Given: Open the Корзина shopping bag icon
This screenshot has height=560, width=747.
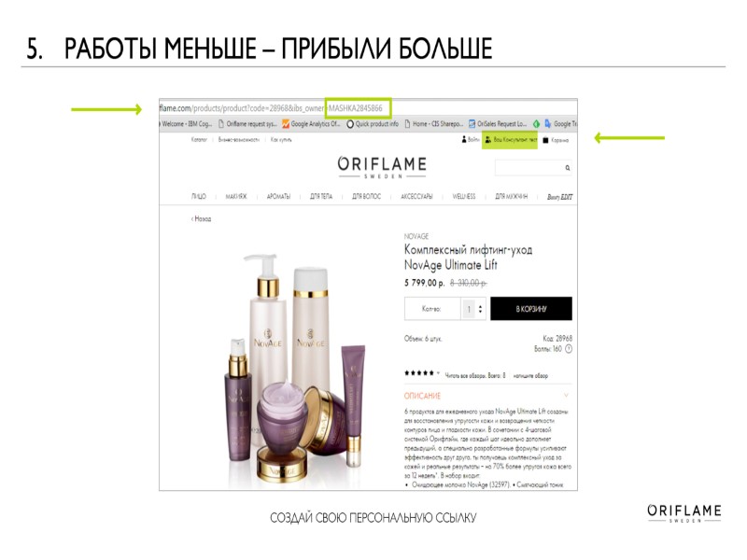Looking at the screenshot, I should click(545, 140).
